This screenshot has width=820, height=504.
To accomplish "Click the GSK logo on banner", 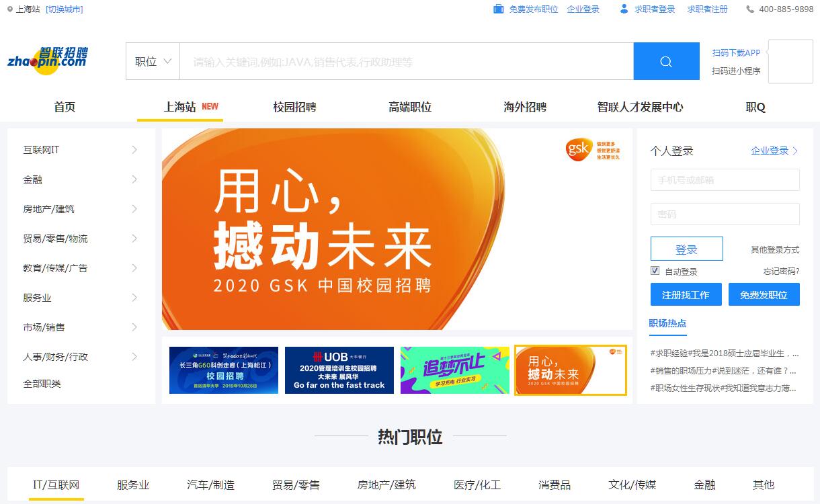I will pos(579,149).
